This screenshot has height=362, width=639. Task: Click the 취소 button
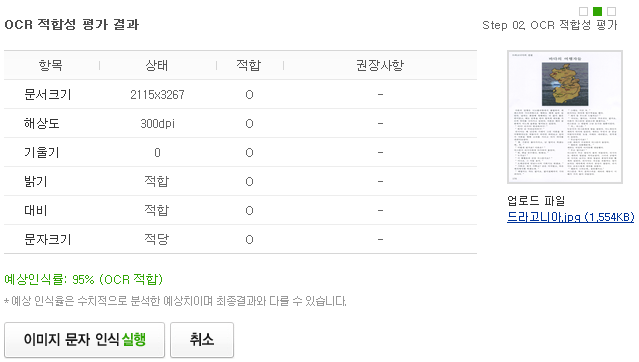(202, 340)
